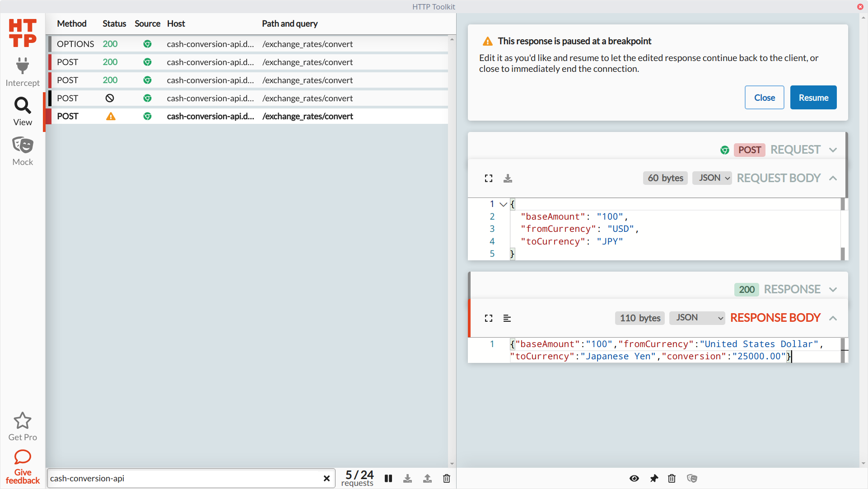This screenshot has width=868, height=489.
Task: Expand response body to fullscreen
Action: [489, 318]
